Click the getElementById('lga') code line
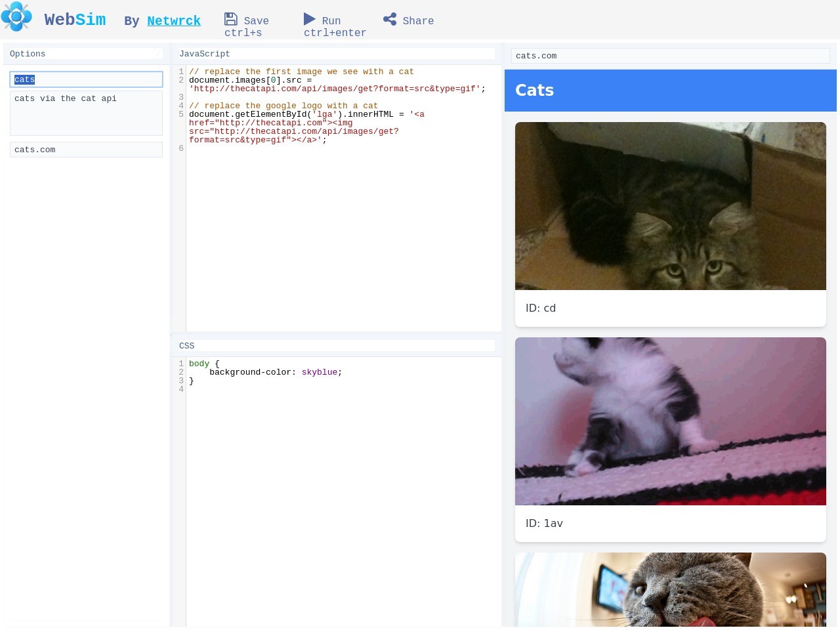This screenshot has width=840, height=630. coord(306,114)
